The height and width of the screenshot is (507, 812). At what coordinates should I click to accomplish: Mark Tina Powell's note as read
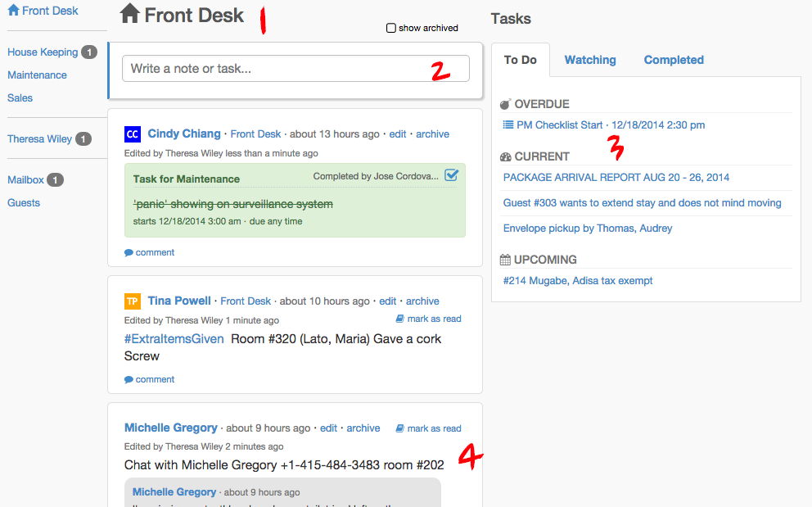pyautogui.click(x=434, y=319)
